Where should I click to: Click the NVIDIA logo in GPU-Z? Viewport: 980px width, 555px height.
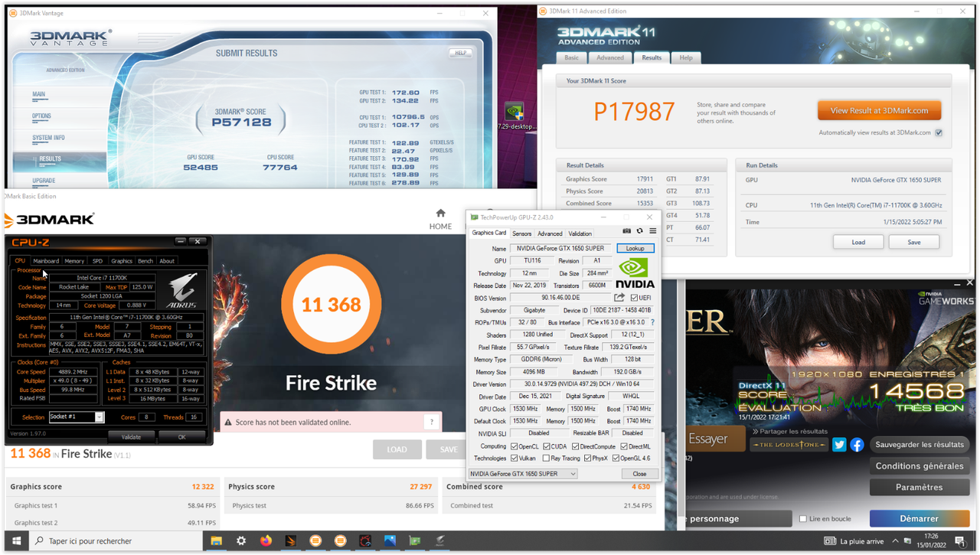pos(635,273)
